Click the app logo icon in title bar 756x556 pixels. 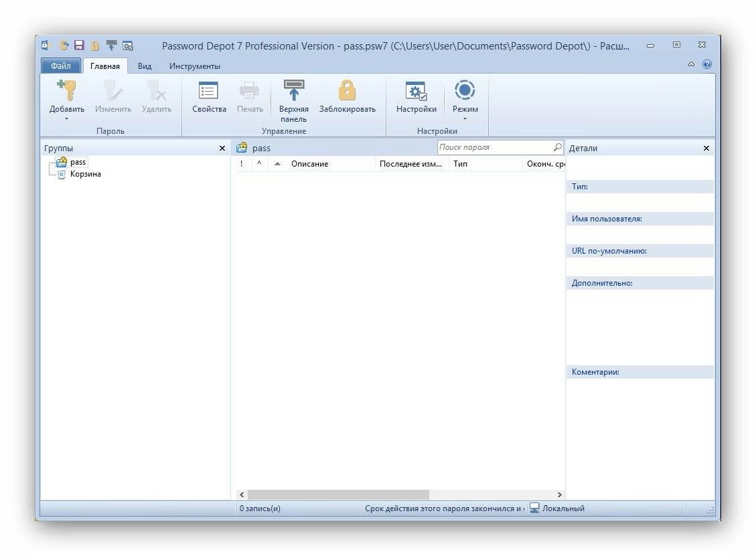coord(46,45)
